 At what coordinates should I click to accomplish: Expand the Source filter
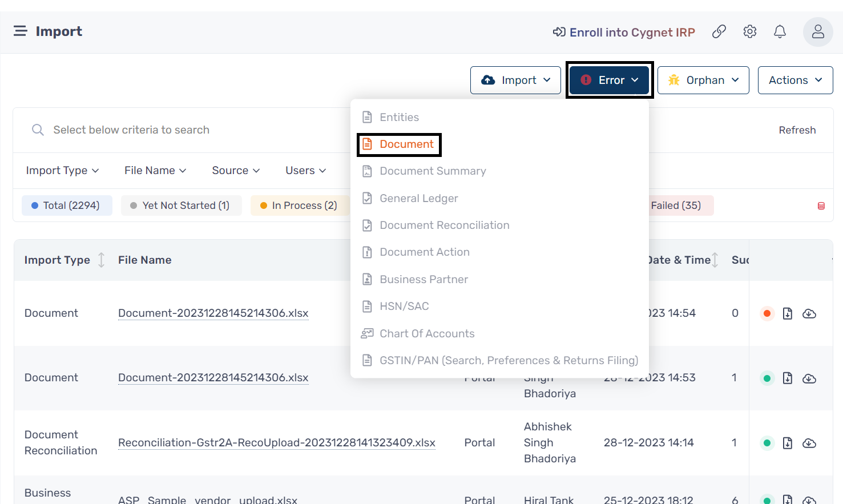(x=236, y=171)
